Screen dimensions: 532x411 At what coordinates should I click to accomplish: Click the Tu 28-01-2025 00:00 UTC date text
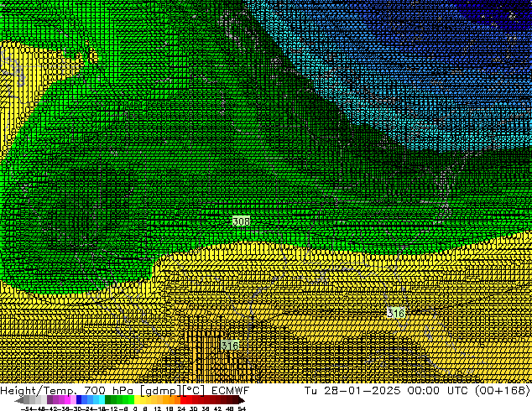389,391
